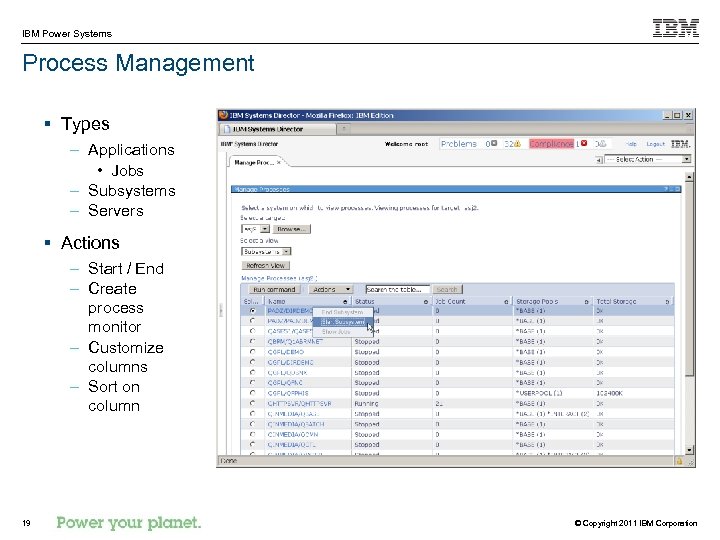The image size is (720, 540).
Task: Open a new browser tab with plus button
Action: click(x=344, y=129)
